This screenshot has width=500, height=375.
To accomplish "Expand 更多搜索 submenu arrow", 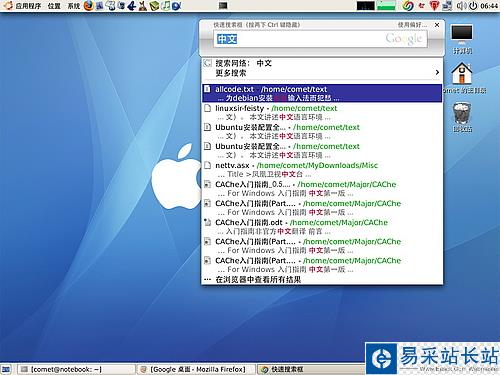I will pyautogui.click(x=437, y=72).
